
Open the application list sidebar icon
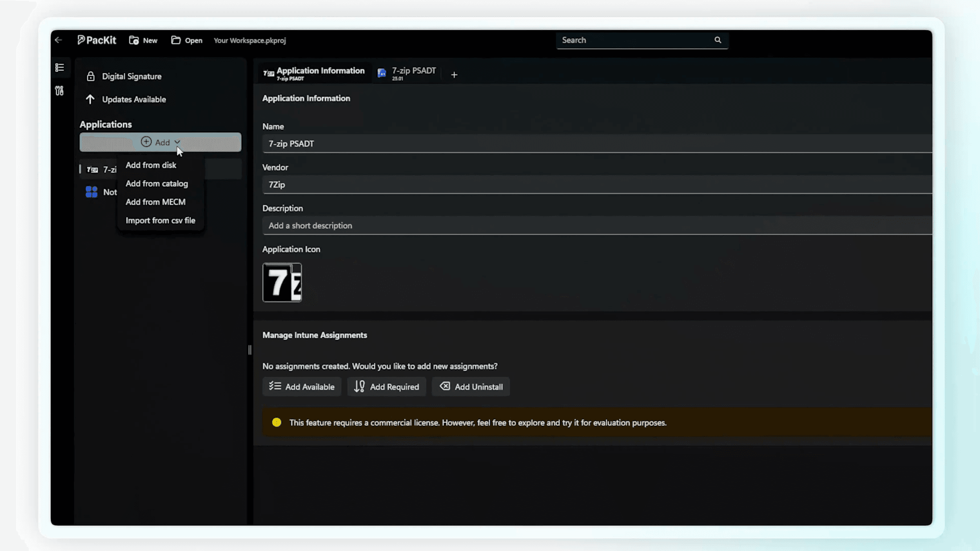pyautogui.click(x=60, y=67)
